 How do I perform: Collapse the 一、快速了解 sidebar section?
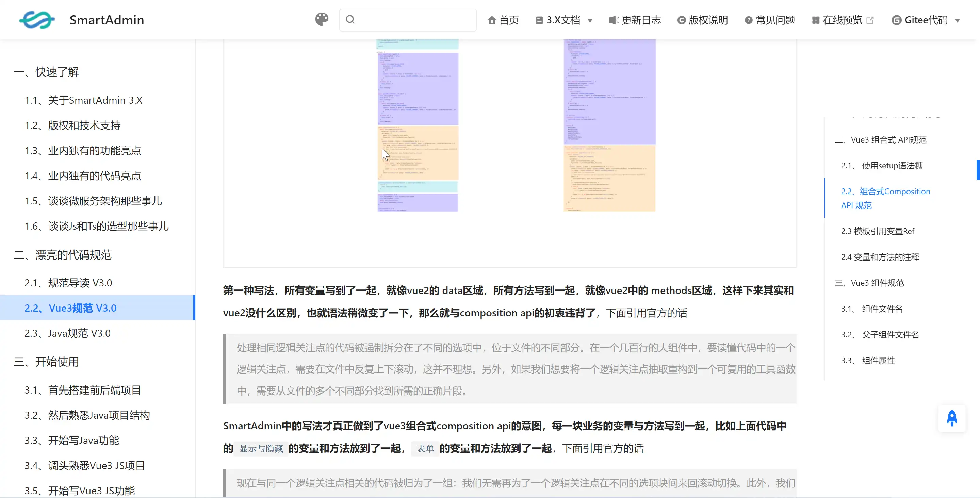(46, 72)
